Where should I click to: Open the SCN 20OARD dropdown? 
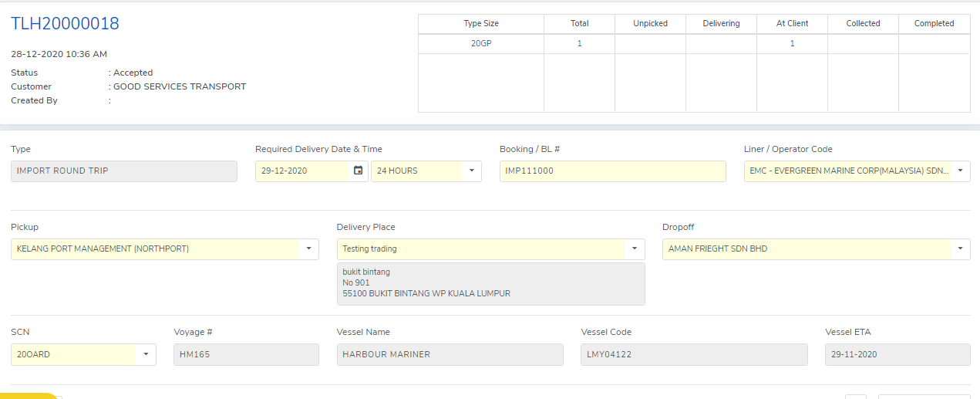pyautogui.click(x=146, y=354)
